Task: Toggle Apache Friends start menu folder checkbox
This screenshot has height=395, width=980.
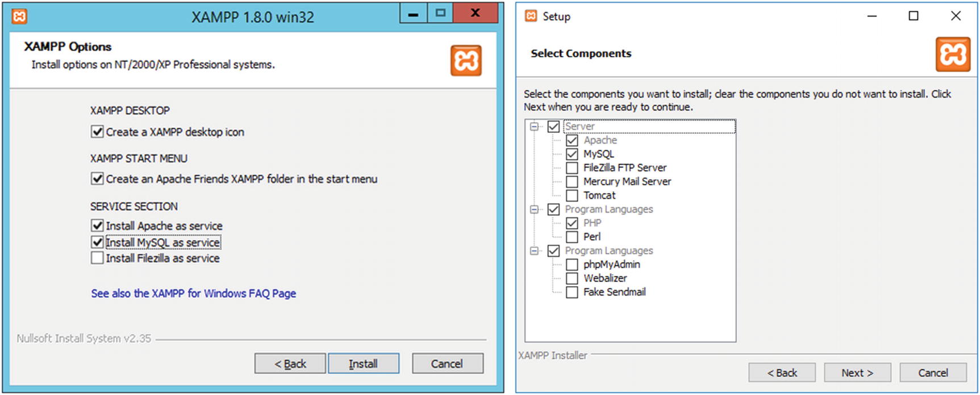Action: pos(97,179)
